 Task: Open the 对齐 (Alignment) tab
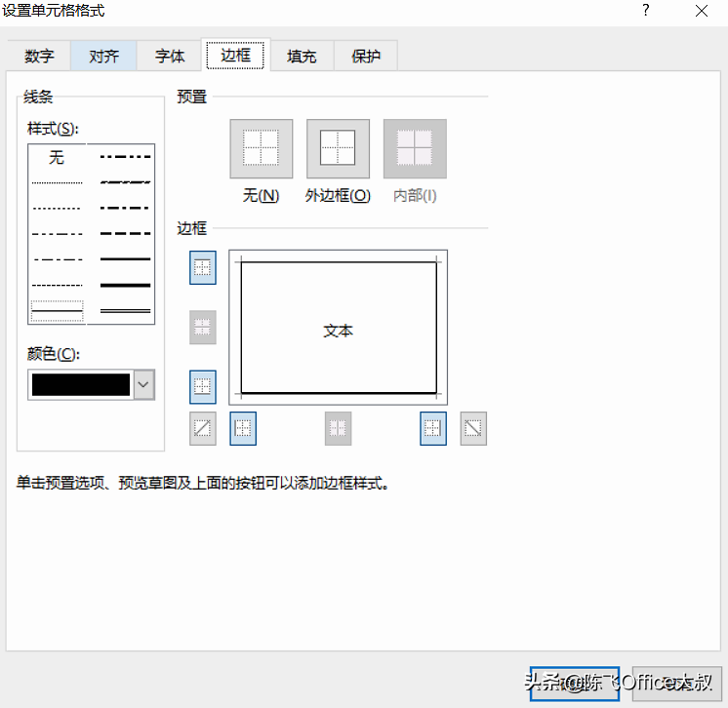tap(103, 57)
